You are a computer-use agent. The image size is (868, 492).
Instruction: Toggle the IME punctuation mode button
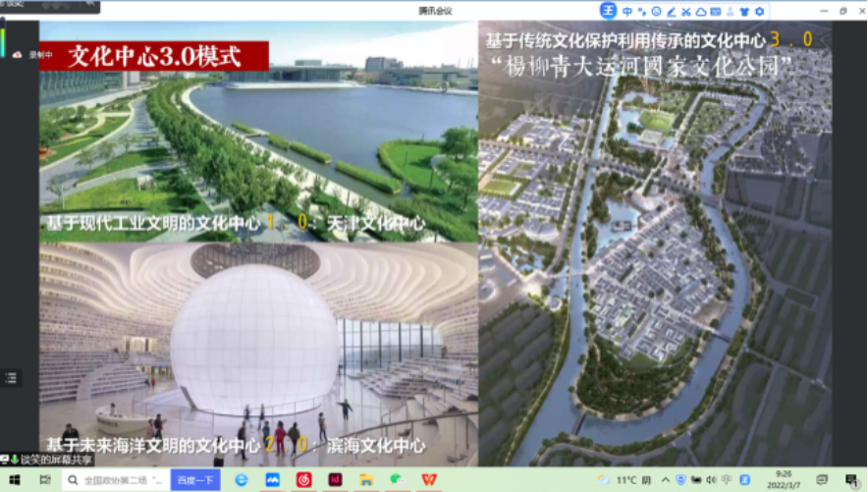point(641,11)
